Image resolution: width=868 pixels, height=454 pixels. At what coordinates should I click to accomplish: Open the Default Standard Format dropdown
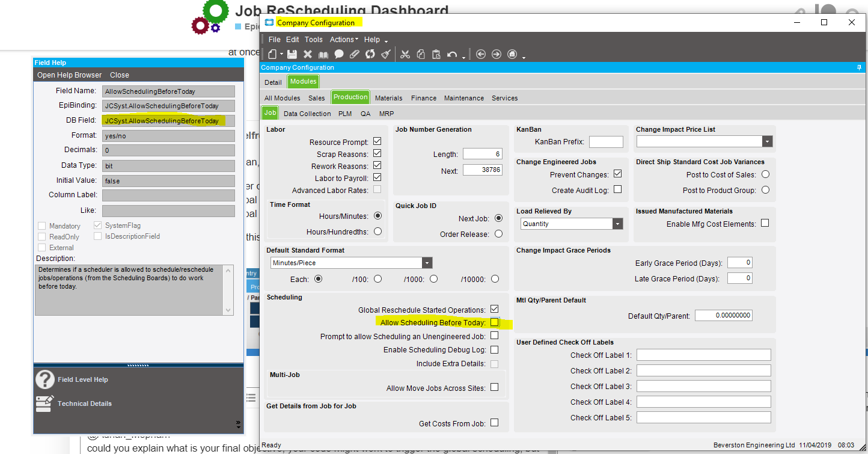point(427,263)
